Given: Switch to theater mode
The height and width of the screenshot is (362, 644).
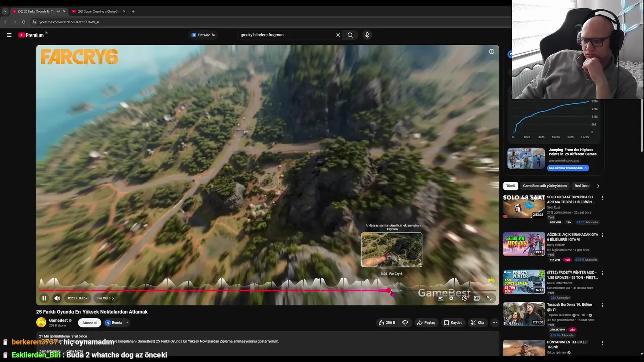Looking at the screenshot, I should (477, 298).
